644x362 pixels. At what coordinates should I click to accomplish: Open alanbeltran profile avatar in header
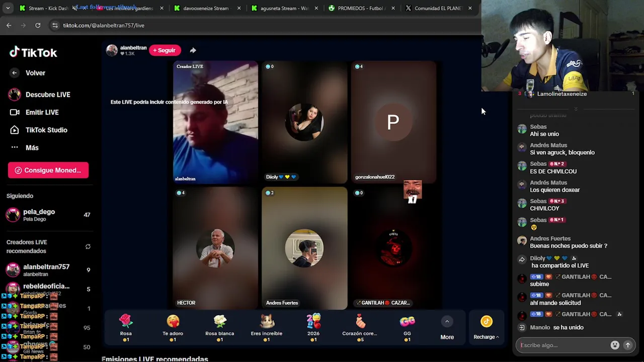112,50
